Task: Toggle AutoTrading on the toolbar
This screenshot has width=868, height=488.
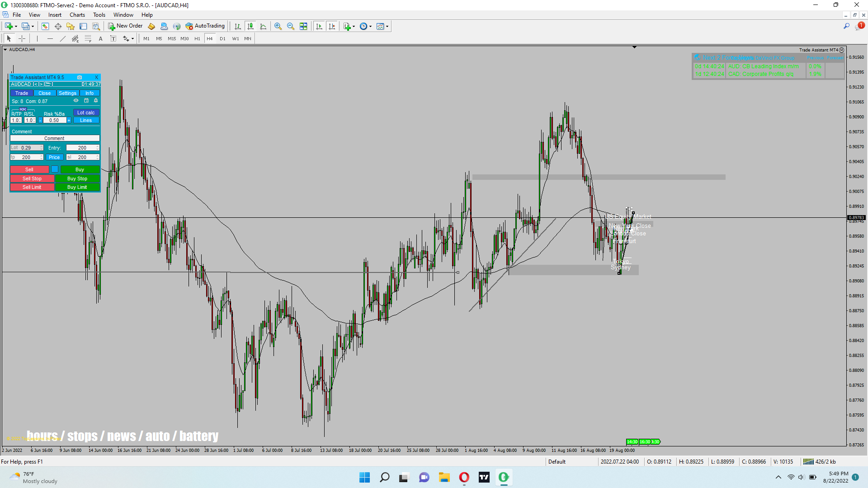Action: (205, 26)
